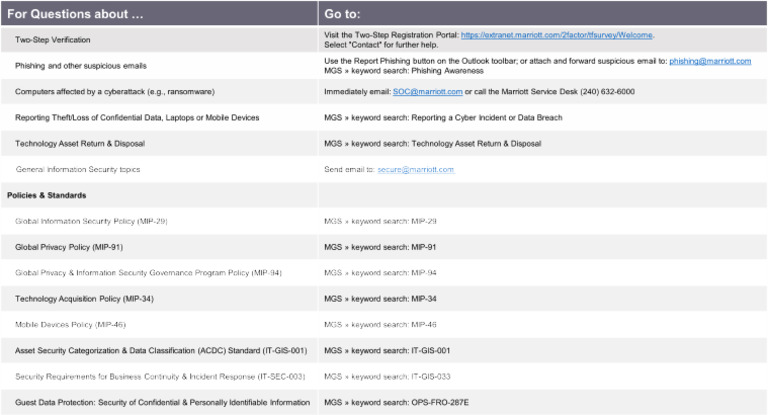Screen dimensions: 768x415
Task: Select 'Global Privacy Policy (MIP-91)' text
Action: click(x=69, y=247)
